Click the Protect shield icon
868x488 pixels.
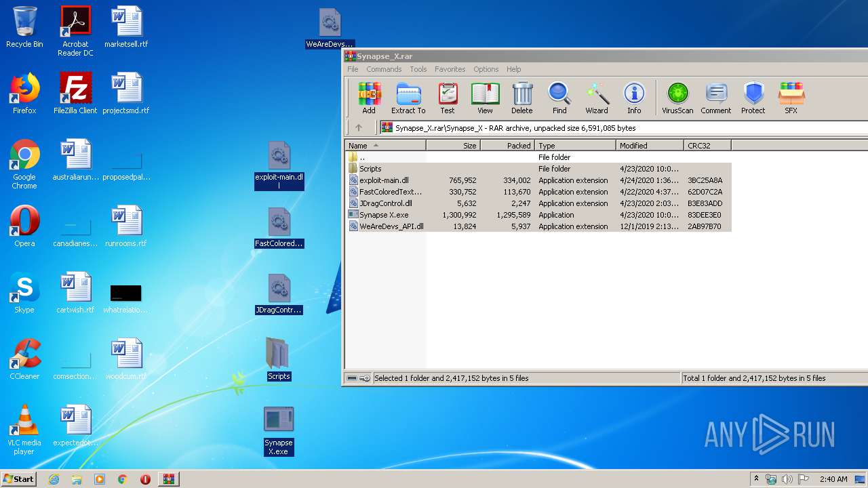pyautogui.click(x=753, y=98)
